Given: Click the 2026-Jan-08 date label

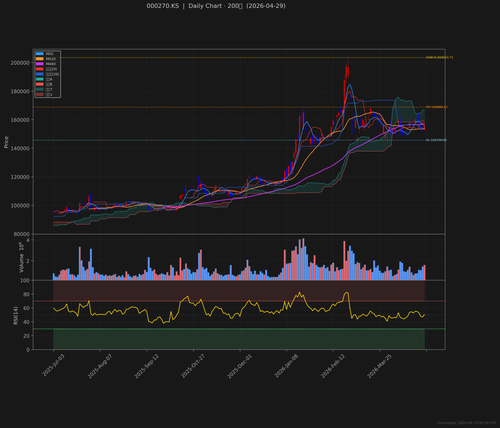Looking at the screenshot, I should 286,366.
